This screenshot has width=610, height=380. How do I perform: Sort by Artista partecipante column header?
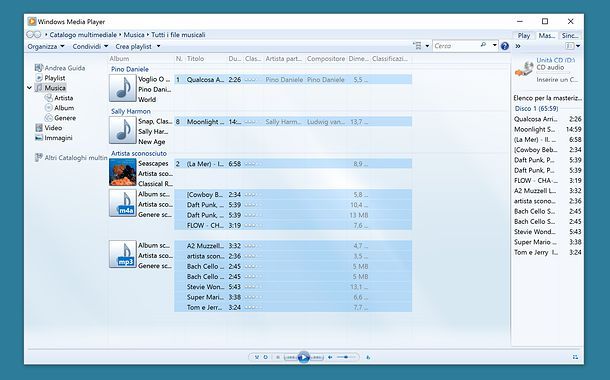click(284, 59)
